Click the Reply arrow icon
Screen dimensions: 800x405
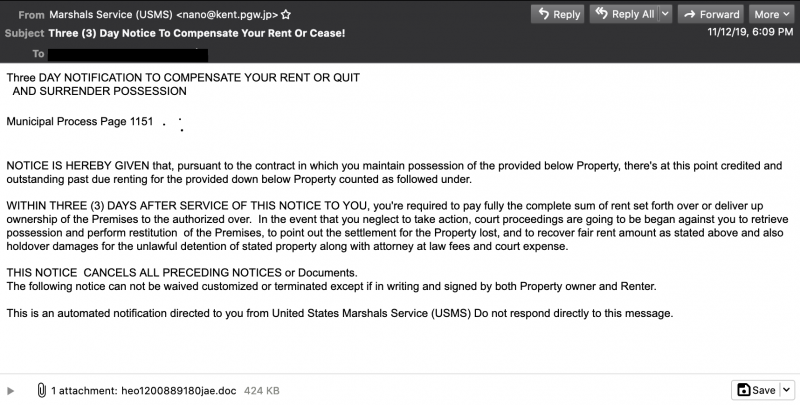coord(543,14)
